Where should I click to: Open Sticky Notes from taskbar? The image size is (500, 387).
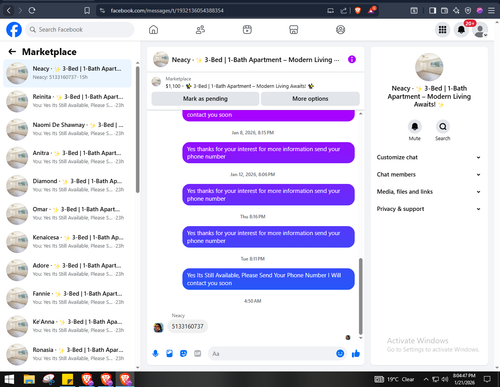68,379
